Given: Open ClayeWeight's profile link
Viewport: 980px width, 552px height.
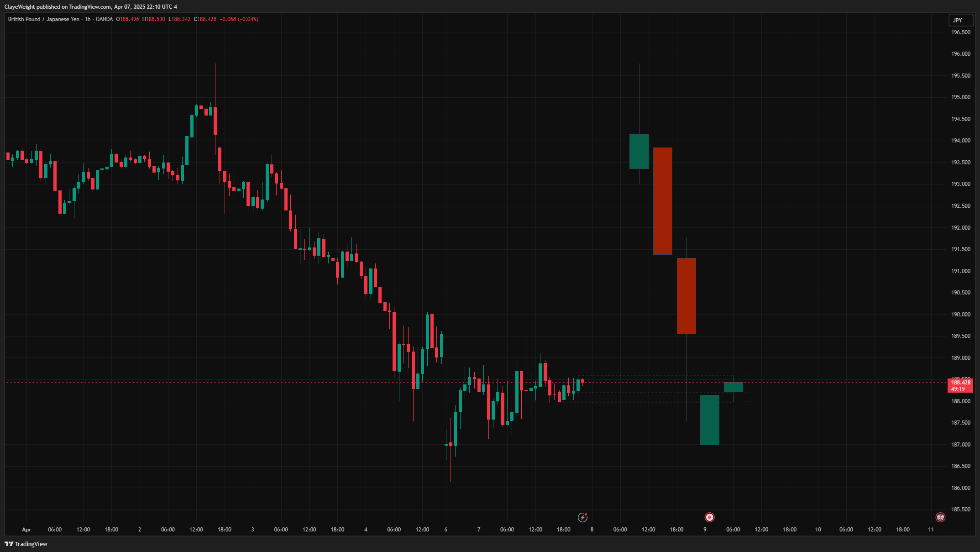Looking at the screenshot, I should click(21, 6).
